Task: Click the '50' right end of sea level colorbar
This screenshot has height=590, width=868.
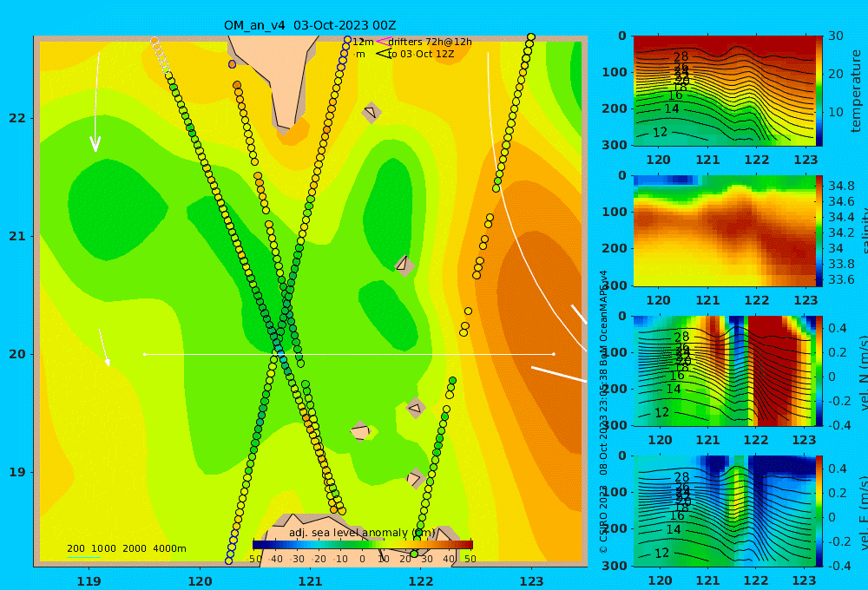Action: tap(470, 559)
